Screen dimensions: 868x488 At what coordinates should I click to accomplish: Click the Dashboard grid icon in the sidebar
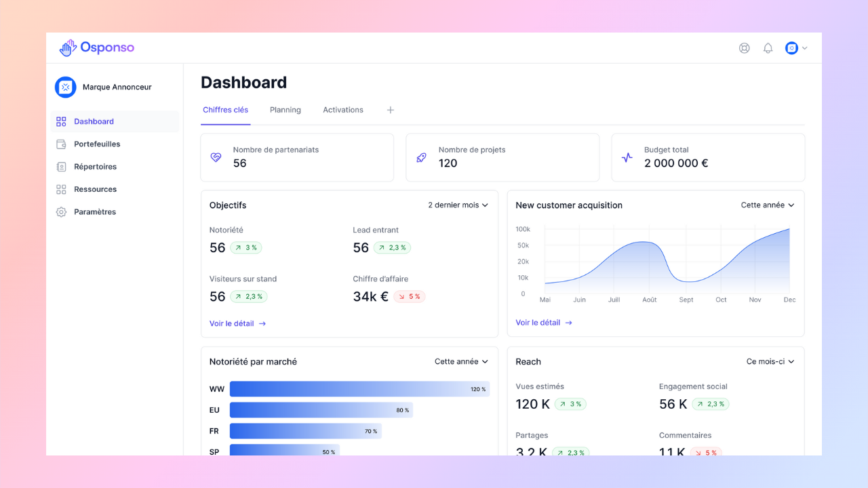61,121
